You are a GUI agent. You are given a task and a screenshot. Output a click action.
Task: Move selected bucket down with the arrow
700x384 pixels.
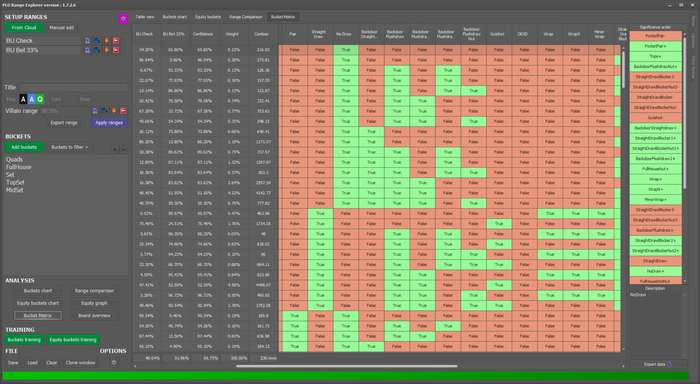[124, 150]
